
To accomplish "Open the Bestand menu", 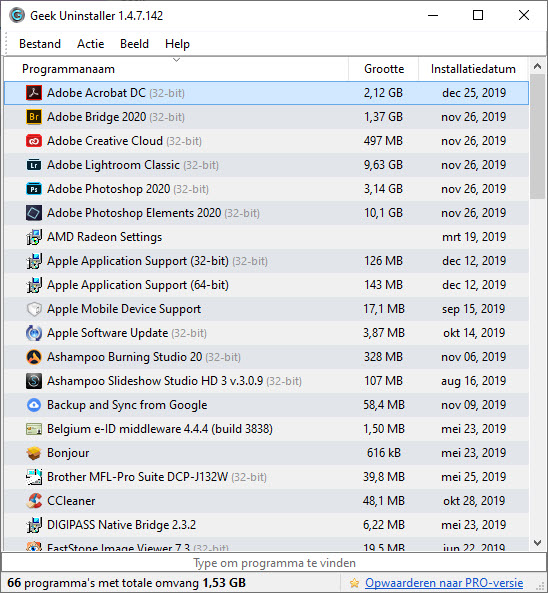I will click(x=40, y=44).
